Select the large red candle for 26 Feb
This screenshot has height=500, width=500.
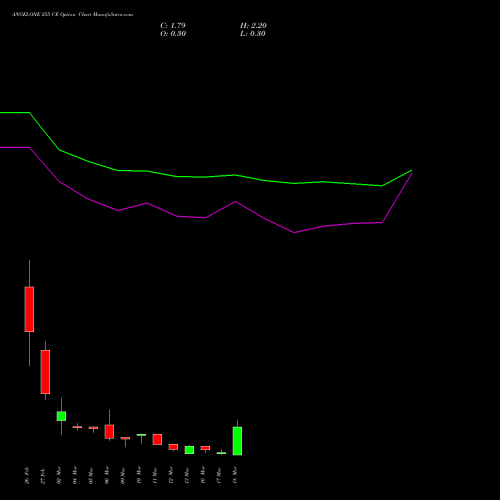click(x=29, y=309)
